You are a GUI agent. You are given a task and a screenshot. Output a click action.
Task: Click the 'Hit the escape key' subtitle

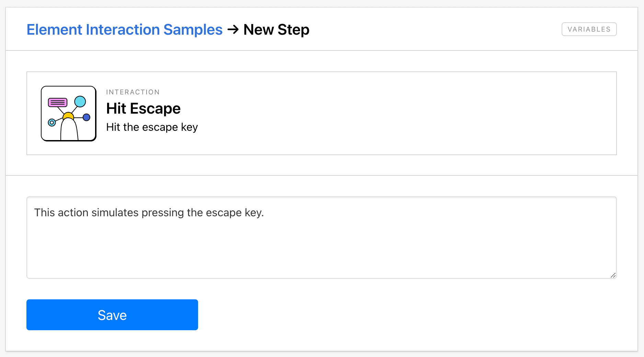pos(152,127)
